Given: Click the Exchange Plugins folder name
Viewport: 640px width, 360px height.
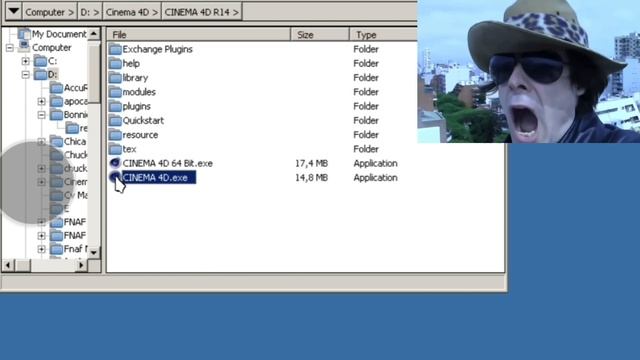Looking at the screenshot, I should click(x=158, y=49).
